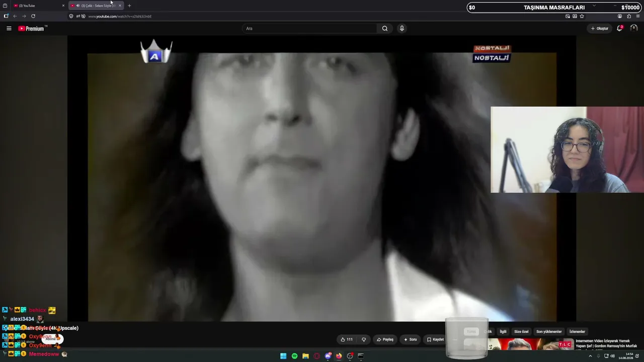Open the terminal app on the taskbar
The width and height of the screenshot is (644, 362).
tap(361, 356)
